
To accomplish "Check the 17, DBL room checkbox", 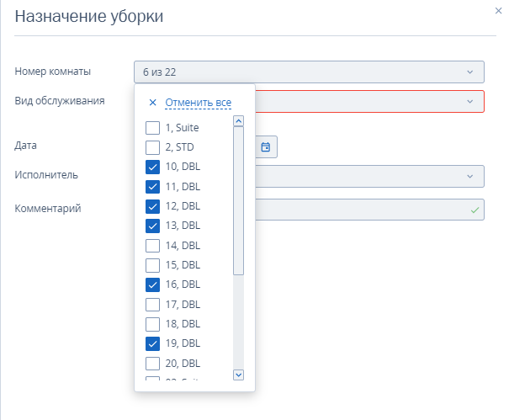I will [152, 305].
